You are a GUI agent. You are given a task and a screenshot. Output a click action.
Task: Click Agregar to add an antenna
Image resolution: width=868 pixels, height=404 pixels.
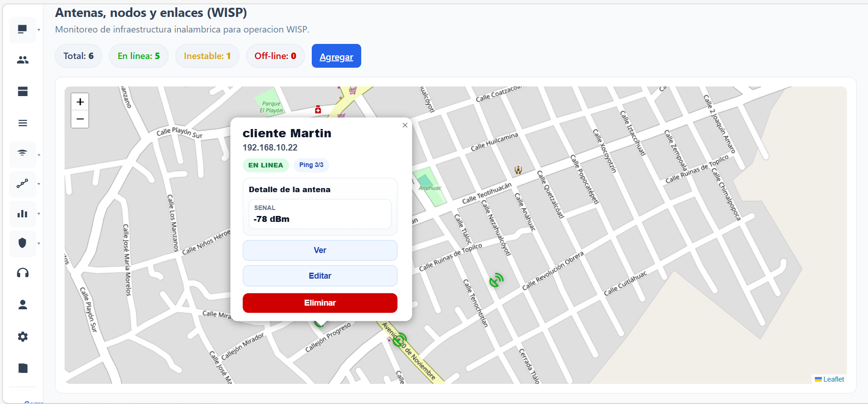click(336, 56)
